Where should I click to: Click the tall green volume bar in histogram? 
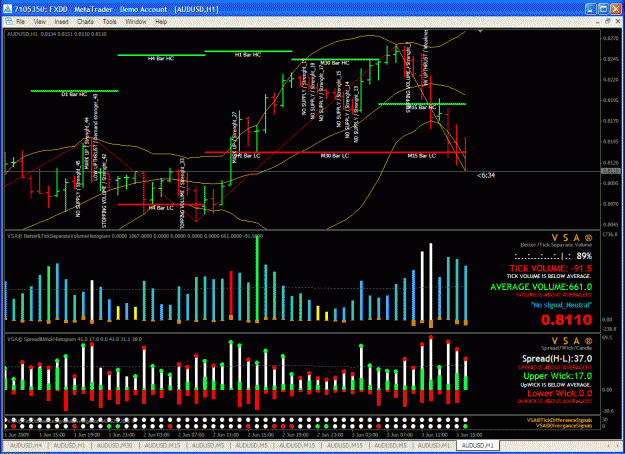point(257,279)
